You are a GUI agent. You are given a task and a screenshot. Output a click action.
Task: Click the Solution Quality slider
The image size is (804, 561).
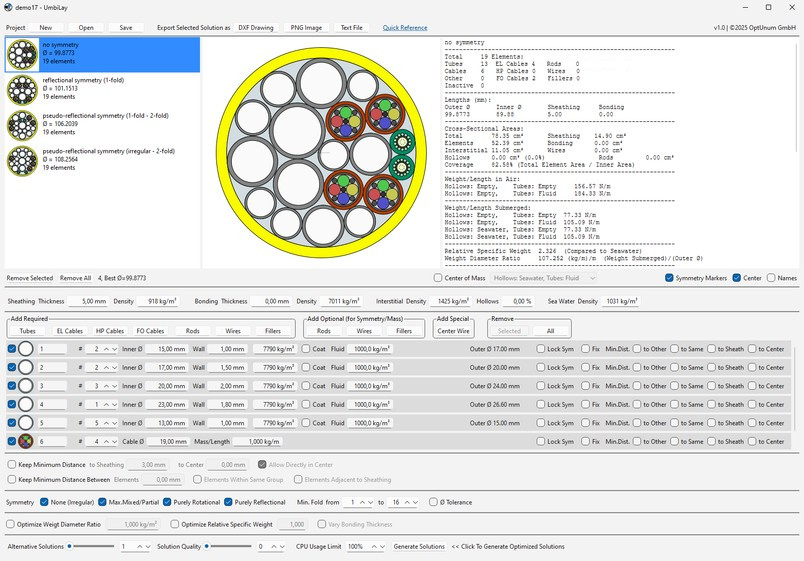point(228,547)
